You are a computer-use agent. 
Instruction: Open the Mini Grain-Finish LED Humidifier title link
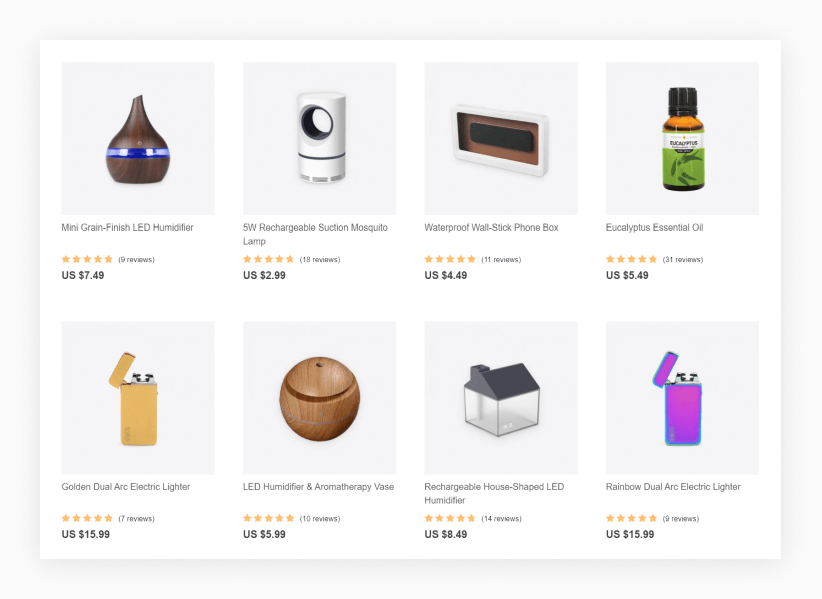point(127,227)
